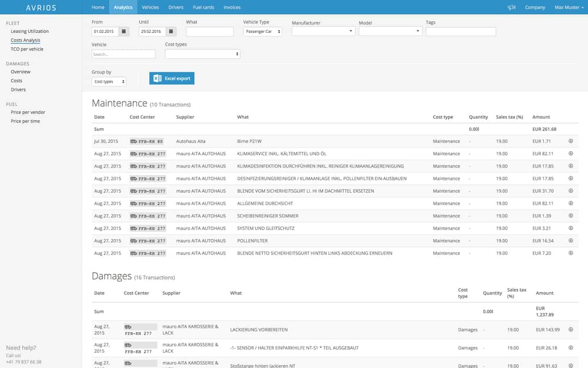This screenshot has height=368, width=588.
Task: Open the Company menu item
Action: point(535,7)
